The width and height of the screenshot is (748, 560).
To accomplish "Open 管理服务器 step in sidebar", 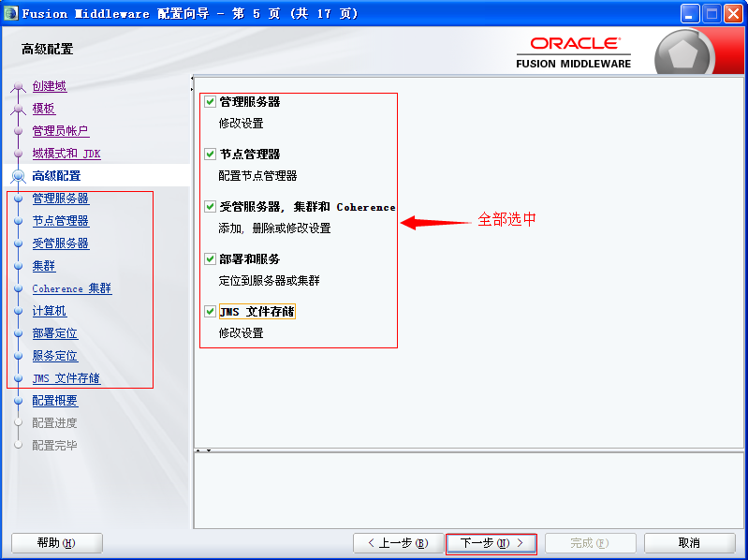I will coord(61,199).
